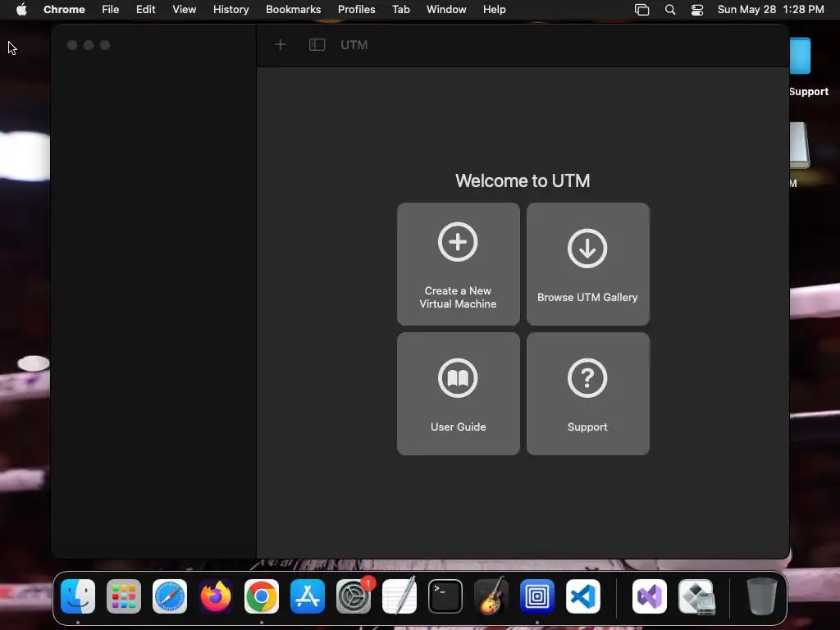The height and width of the screenshot is (630, 840).
Task: Launch Safari from the dock
Action: (170, 596)
